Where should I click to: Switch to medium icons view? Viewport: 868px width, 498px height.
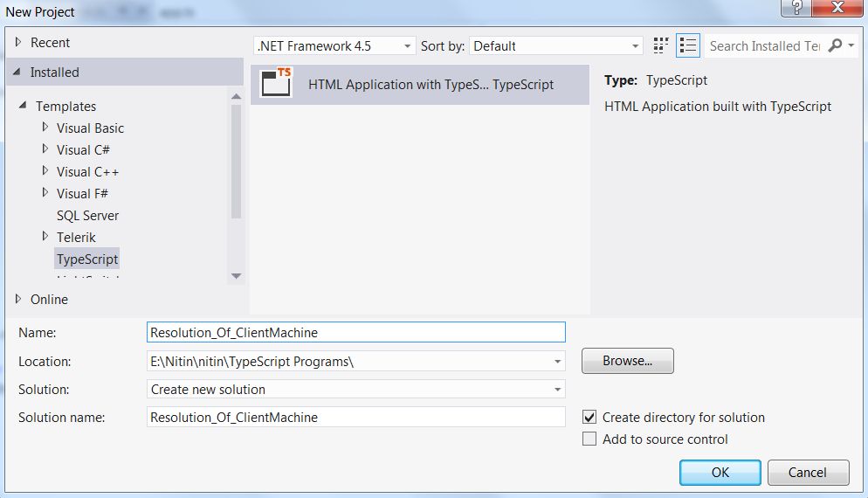tap(660, 45)
